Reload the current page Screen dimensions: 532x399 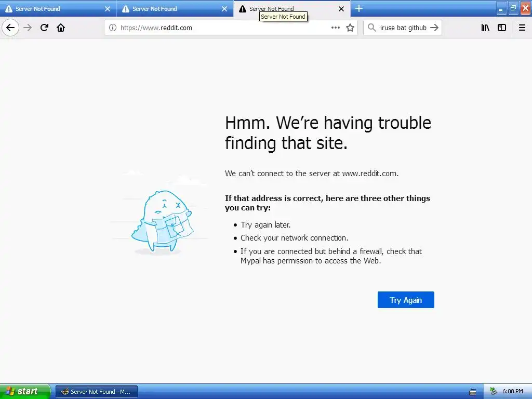pyautogui.click(x=44, y=28)
